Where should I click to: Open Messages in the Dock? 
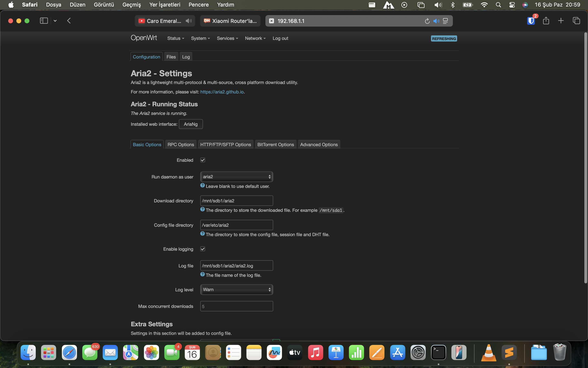pyautogui.click(x=90, y=352)
